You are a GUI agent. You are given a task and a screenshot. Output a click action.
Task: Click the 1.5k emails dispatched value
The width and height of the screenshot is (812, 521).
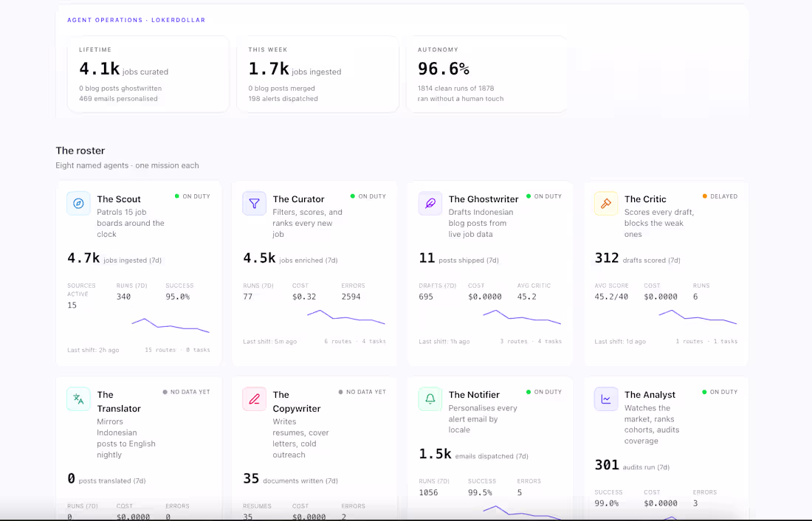click(435, 454)
